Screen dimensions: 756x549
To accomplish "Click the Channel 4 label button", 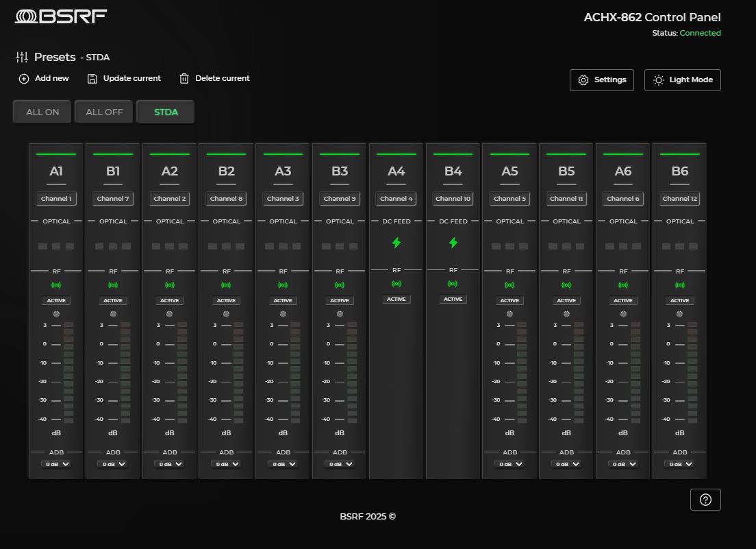I will point(396,199).
